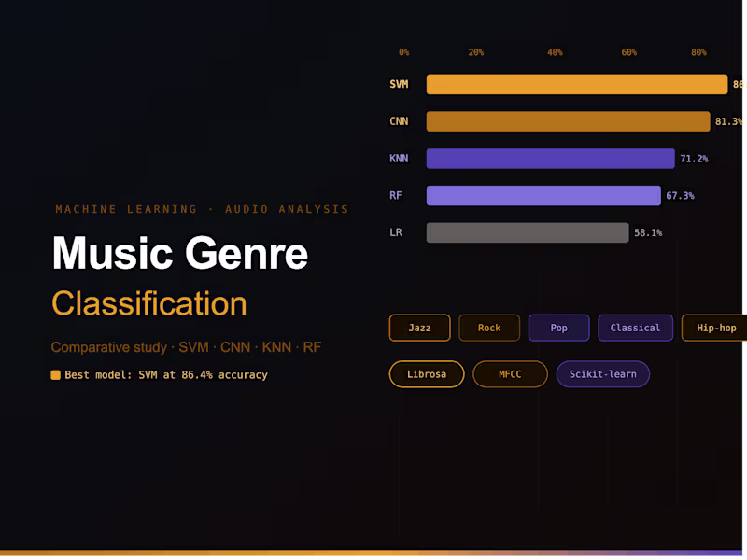Click the orange SVM accuracy bar

(x=577, y=84)
